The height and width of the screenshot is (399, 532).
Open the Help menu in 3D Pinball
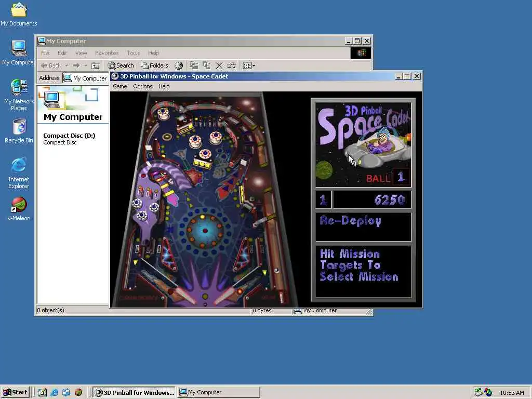point(164,87)
